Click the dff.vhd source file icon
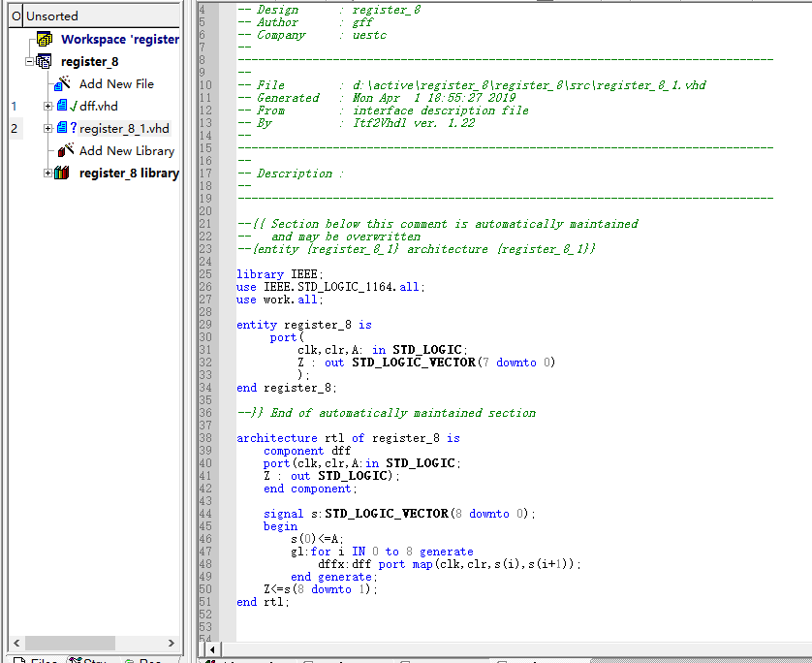 click(62, 105)
